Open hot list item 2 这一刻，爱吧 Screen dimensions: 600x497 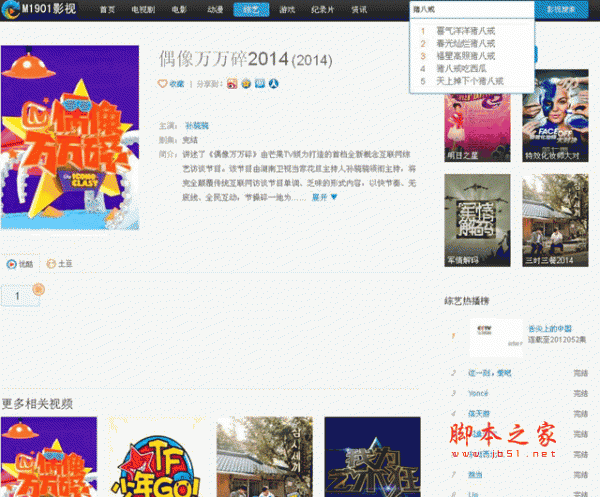coord(490,373)
